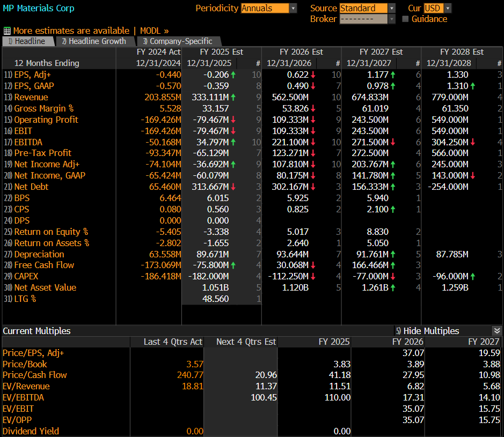Click the FY 2025 Est column header
The width and height of the screenshot is (504, 437).
(x=222, y=52)
